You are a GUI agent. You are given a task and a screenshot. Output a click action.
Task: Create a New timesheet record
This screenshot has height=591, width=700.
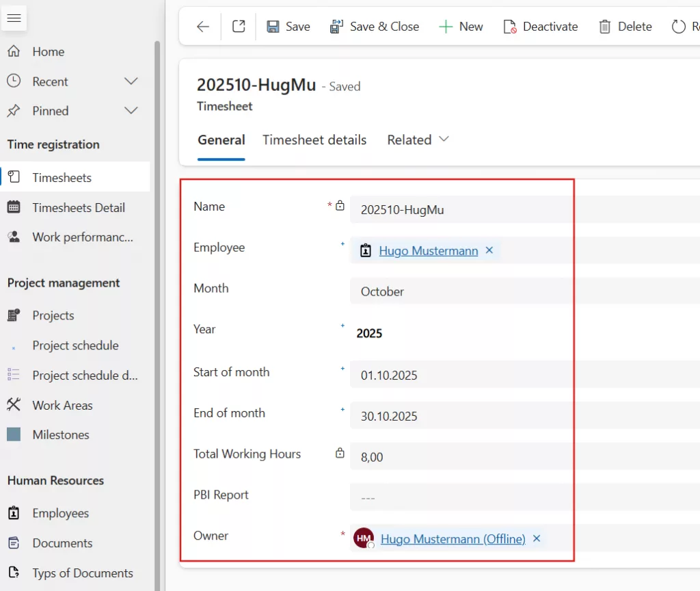tap(461, 27)
